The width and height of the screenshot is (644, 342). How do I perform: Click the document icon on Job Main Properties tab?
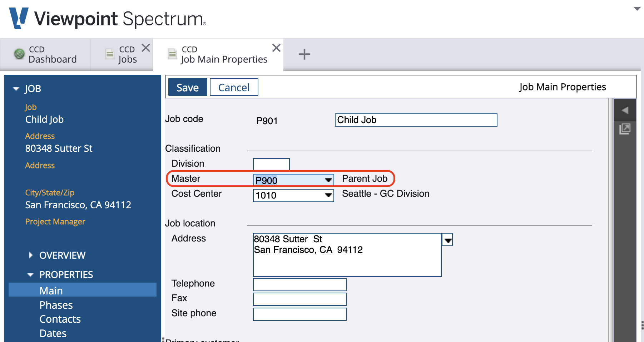click(x=173, y=54)
